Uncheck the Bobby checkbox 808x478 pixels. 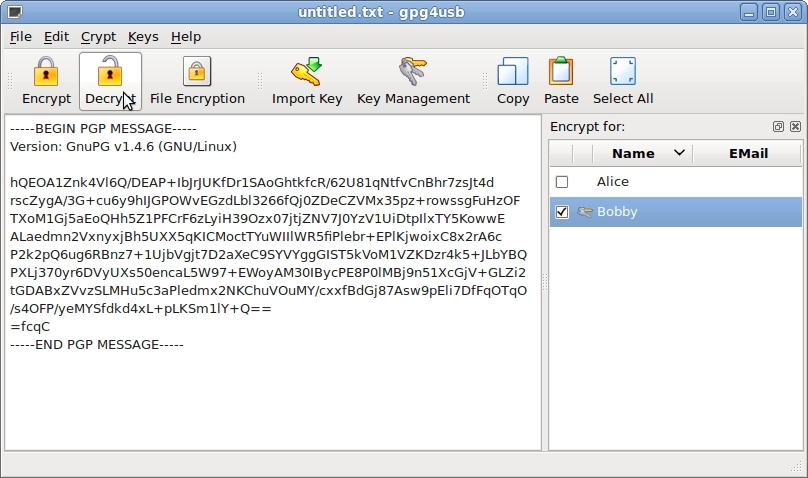pos(562,212)
